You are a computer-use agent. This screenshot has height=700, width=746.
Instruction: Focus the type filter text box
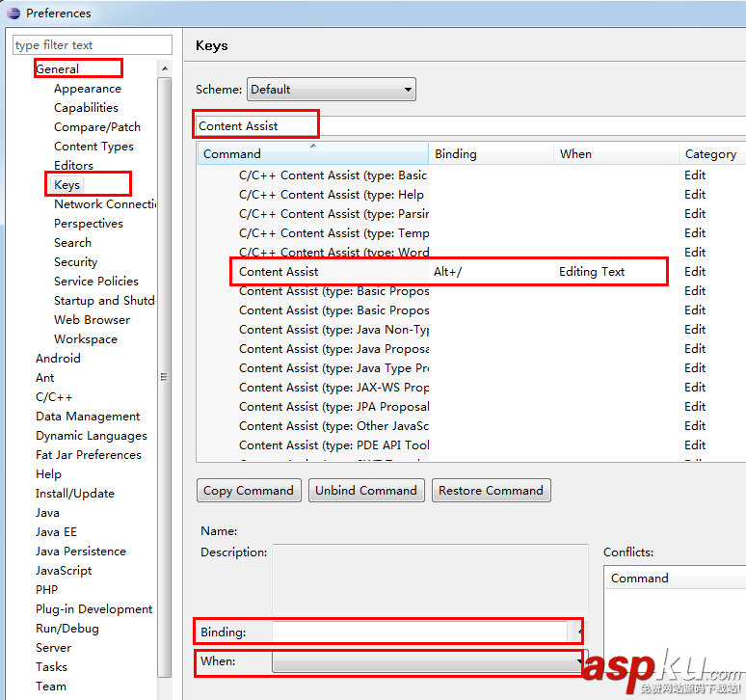coord(93,45)
